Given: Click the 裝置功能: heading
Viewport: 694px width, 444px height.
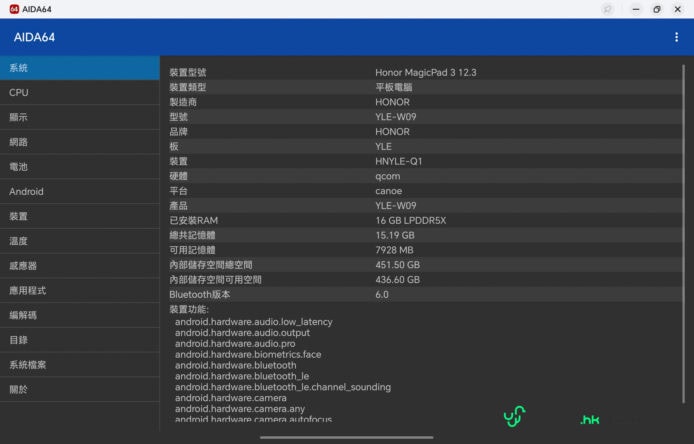Looking at the screenshot, I should 189,309.
